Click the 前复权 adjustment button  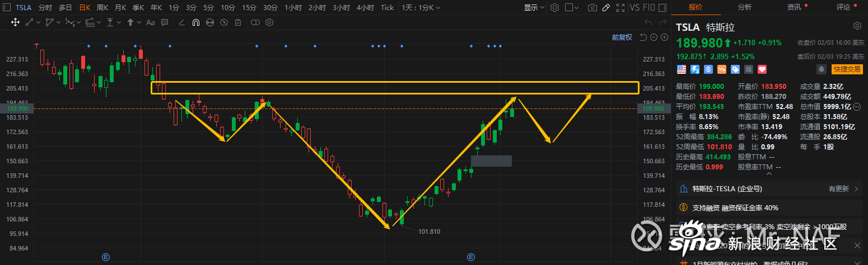click(622, 37)
